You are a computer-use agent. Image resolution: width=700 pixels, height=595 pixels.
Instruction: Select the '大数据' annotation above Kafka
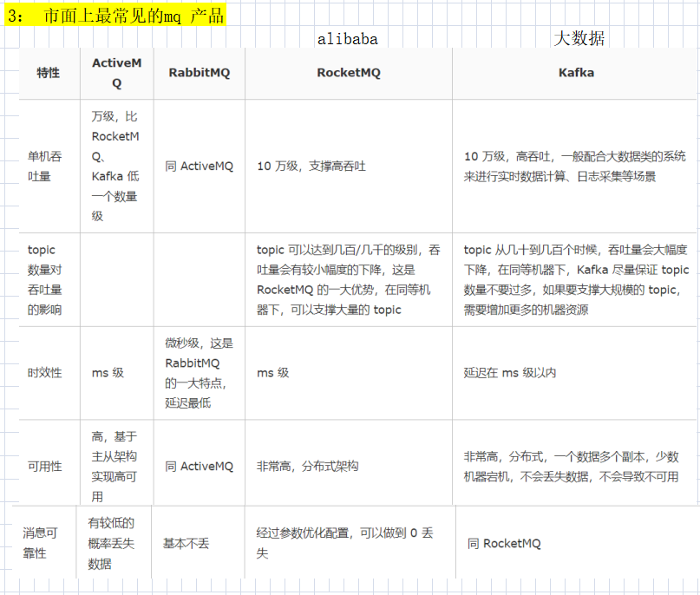point(579,38)
